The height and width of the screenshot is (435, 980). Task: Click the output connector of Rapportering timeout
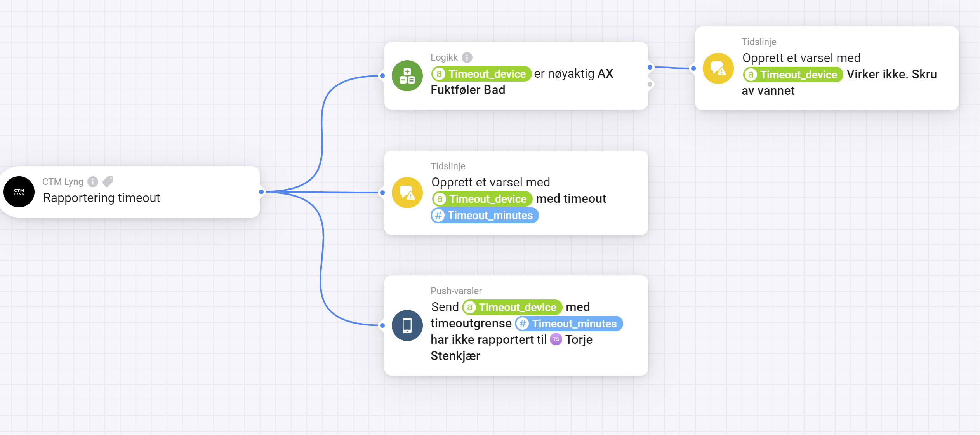(261, 192)
